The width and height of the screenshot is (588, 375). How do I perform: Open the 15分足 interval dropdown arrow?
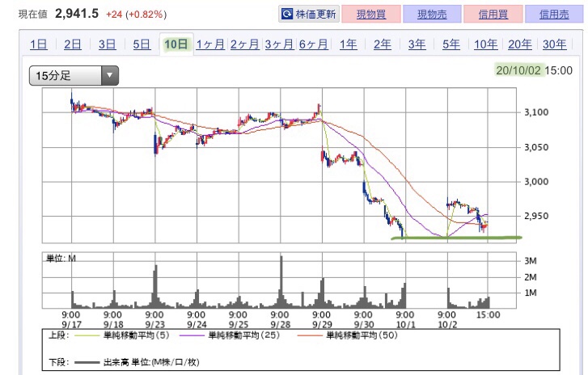click(x=110, y=75)
